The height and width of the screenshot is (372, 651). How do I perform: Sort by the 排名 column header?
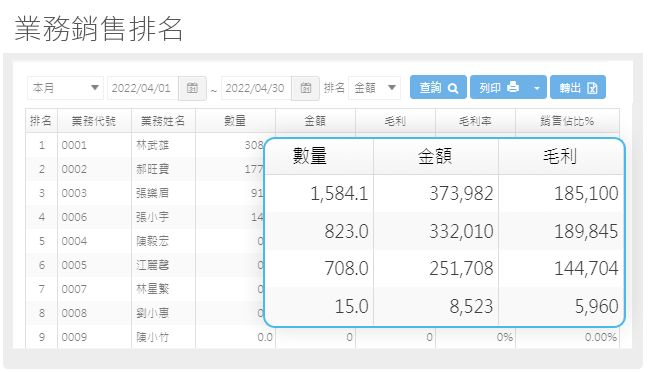click(41, 121)
